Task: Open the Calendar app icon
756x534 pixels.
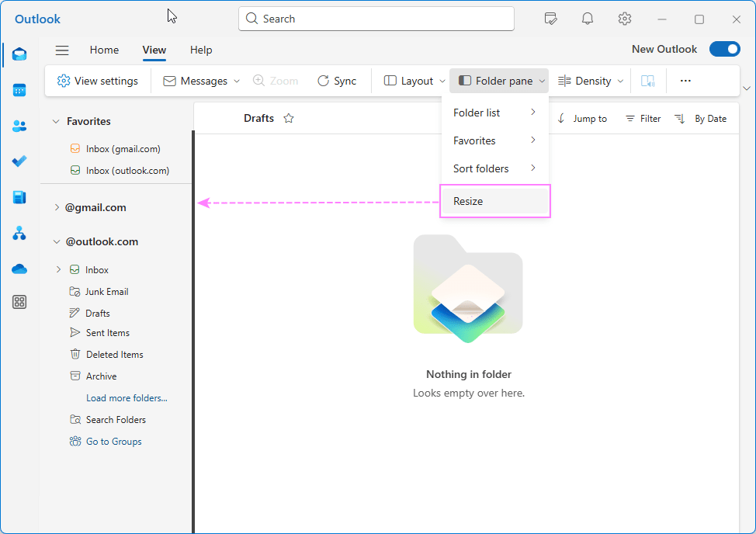Action: pyautogui.click(x=19, y=90)
